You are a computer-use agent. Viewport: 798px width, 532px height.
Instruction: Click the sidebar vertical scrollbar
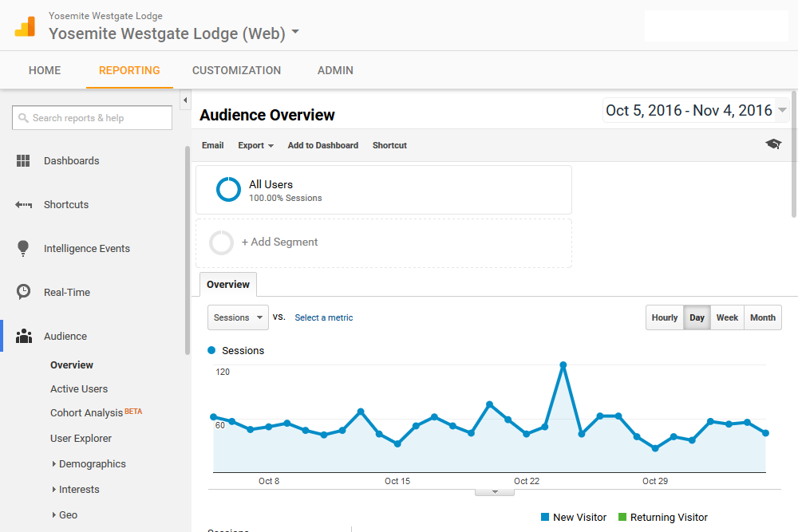click(188, 250)
